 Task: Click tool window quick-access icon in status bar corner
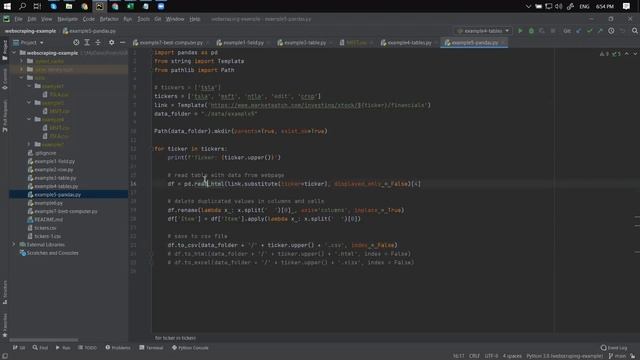coord(4,356)
